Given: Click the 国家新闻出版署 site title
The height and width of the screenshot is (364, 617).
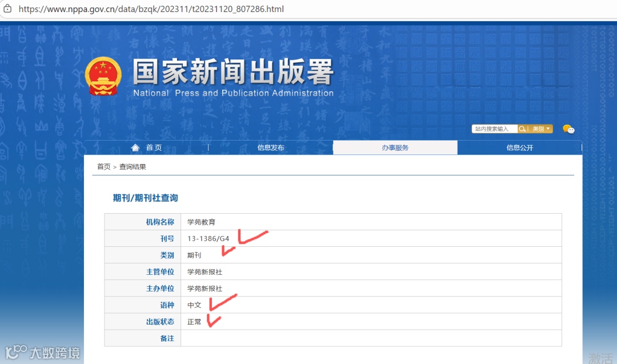Looking at the screenshot, I should tap(233, 72).
